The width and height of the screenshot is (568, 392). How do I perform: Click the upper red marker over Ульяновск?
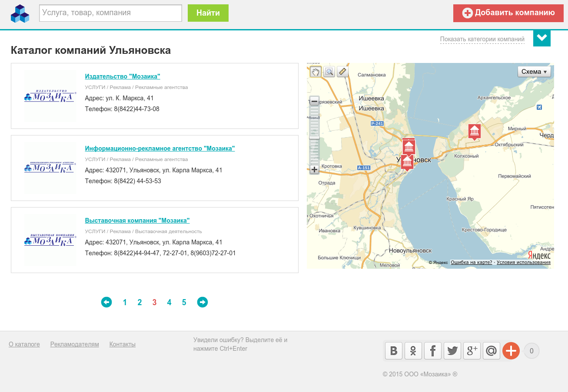tap(409, 146)
